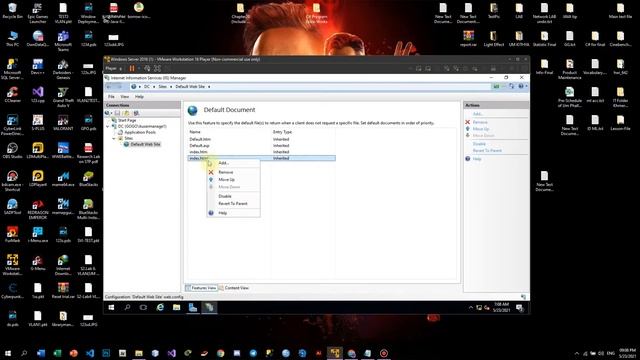Viewport: 640px width, 360px height.
Task: Open the VMware Player menu dropdown
Action: (113, 69)
